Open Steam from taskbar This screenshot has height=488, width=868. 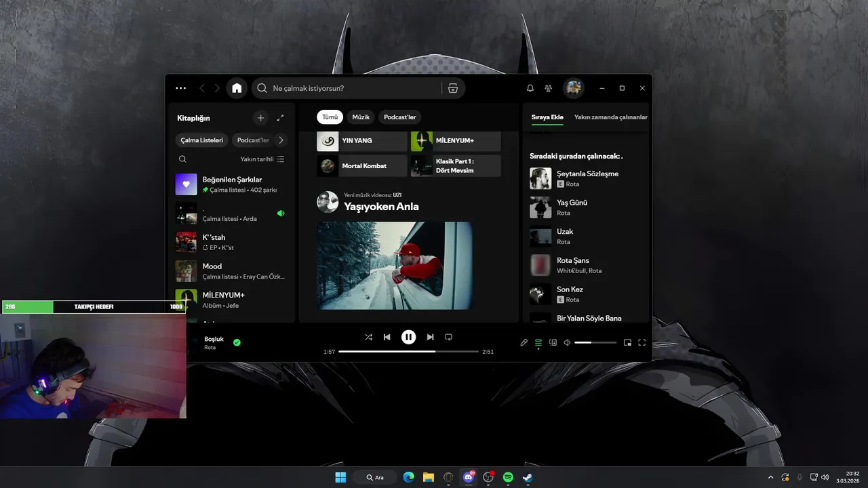528,477
